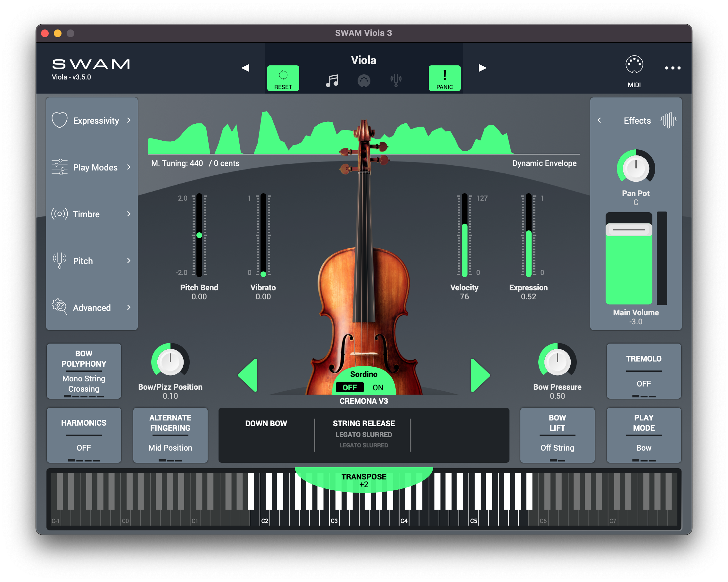Click the Play Modes sliders icon
728x582 pixels.
point(59,167)
